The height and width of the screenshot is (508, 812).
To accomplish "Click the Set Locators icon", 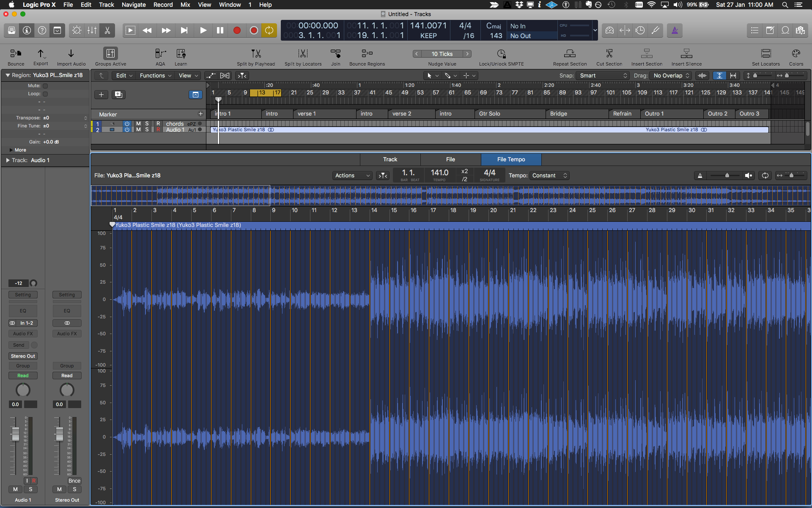I will tap(765, 54).
